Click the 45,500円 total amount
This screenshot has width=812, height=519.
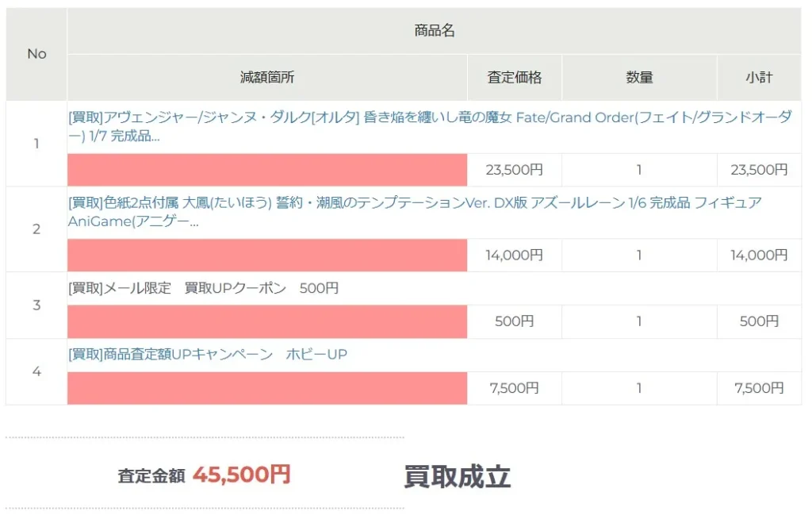click(241, 475)
